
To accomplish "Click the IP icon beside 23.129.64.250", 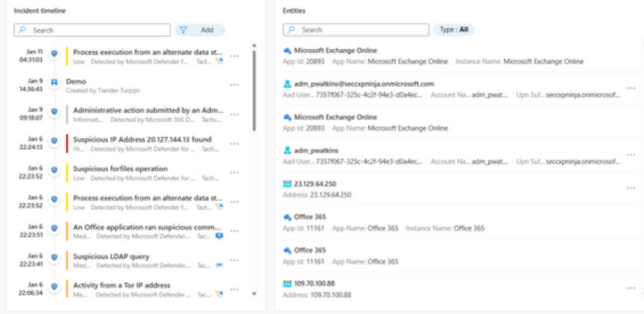I will click(287, 184).
